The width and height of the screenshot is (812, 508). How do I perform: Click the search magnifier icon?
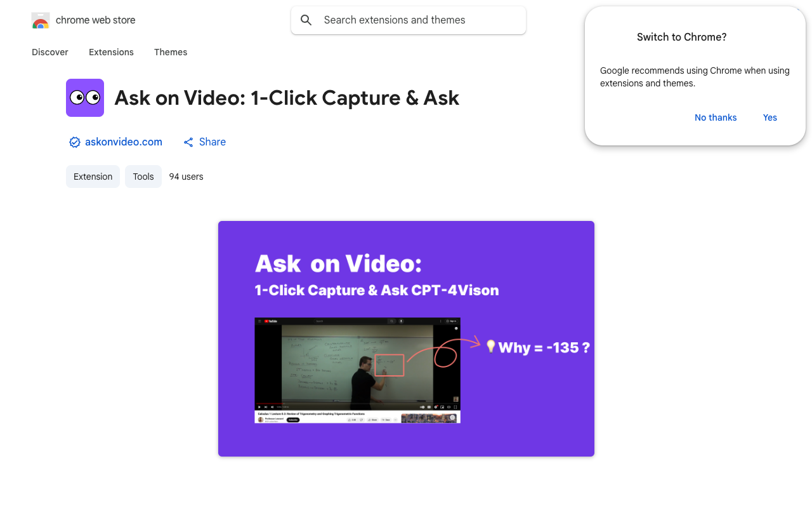pyautogui.click(x=306, y=20)
